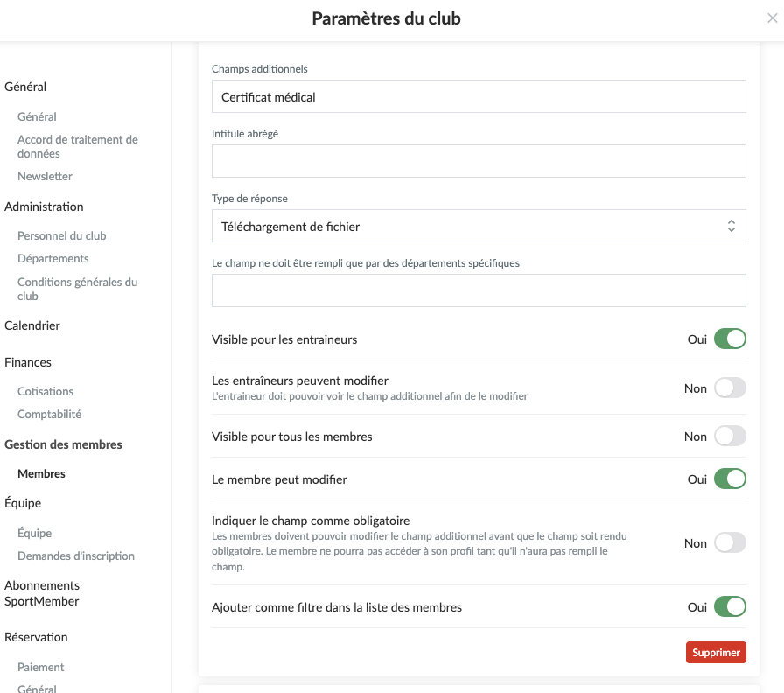The image size is (784, 693).
Task: Open Newsletter settings in sidebar
Action: click(x=45, y=177)
